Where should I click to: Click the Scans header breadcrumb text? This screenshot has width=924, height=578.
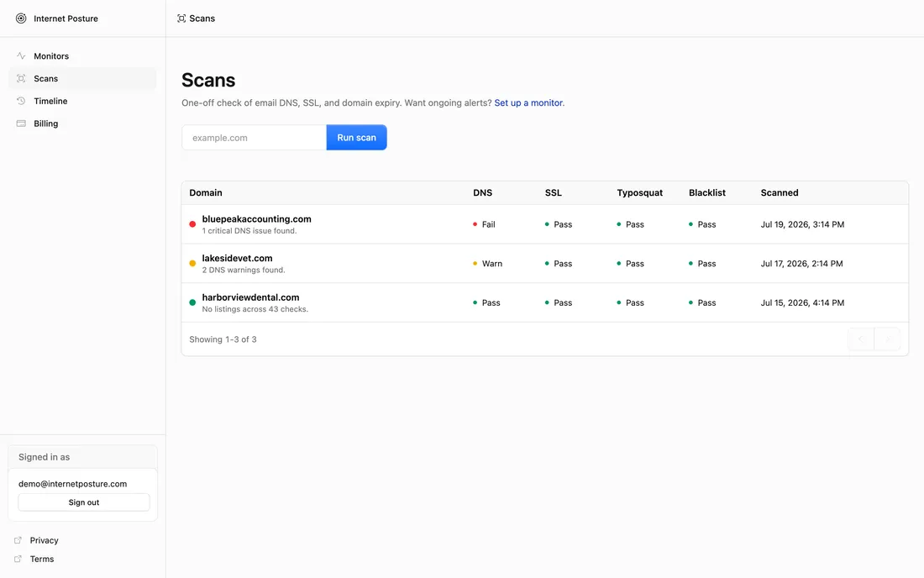tap(202, 18)
